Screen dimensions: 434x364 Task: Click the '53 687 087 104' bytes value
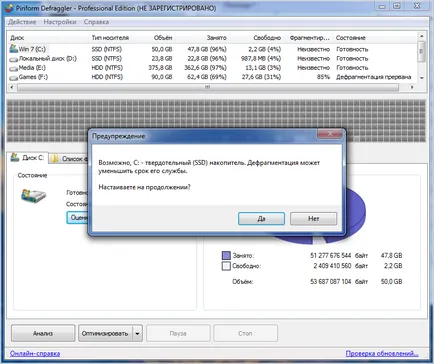(x=331, y=282)
